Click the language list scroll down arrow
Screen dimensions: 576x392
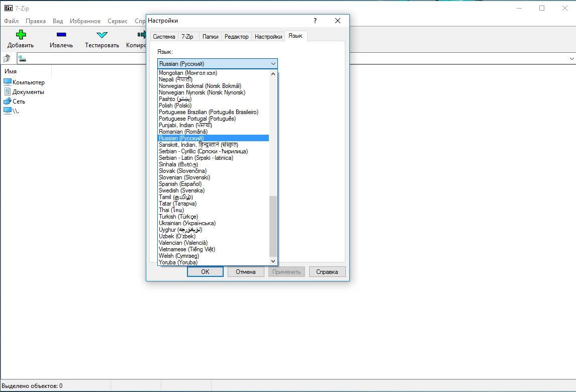point(273,261)
